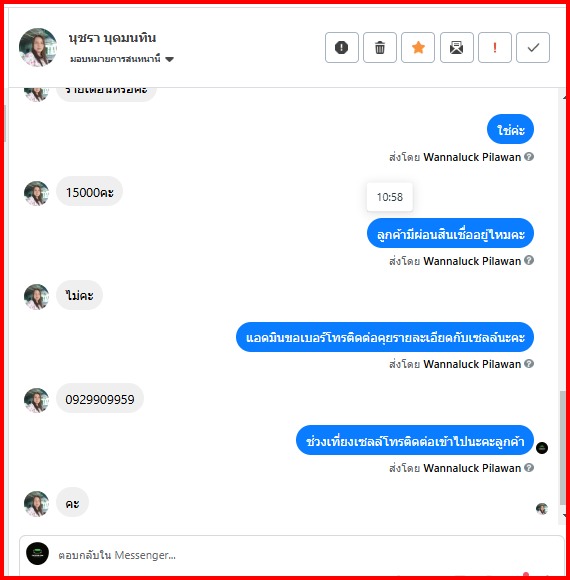Select the phone number message 0929909959
The width and height of the screenshot is (570, 580).
coord(100,399)
